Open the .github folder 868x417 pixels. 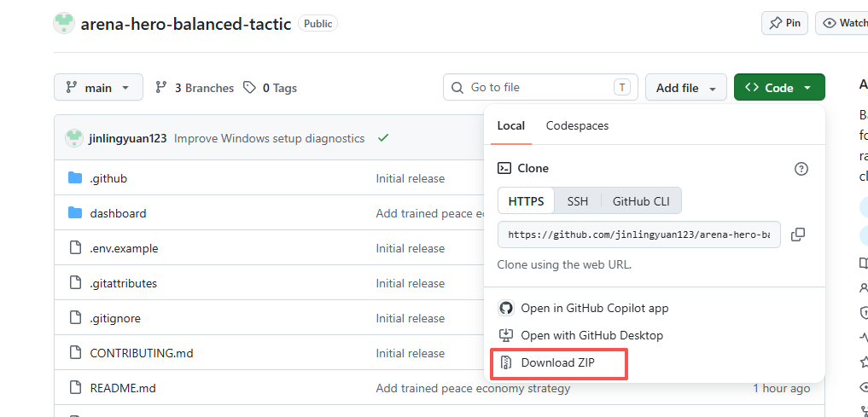tap(108, 178)
